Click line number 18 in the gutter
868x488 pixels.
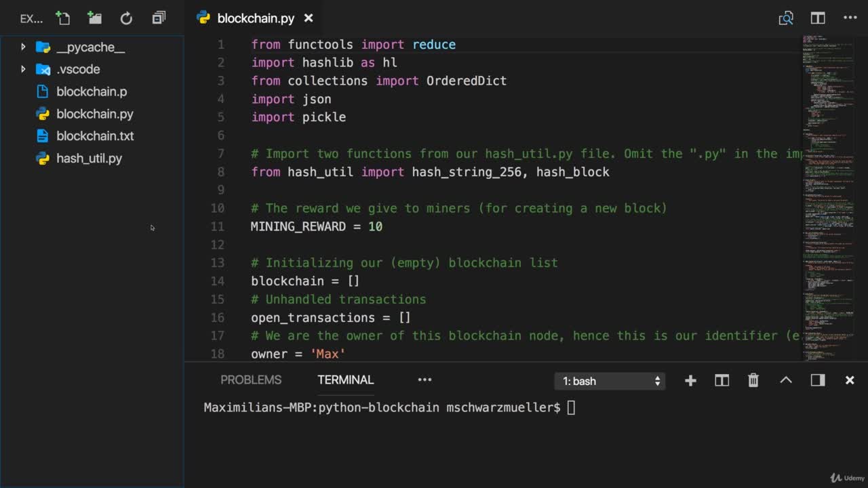pos(217,354)
